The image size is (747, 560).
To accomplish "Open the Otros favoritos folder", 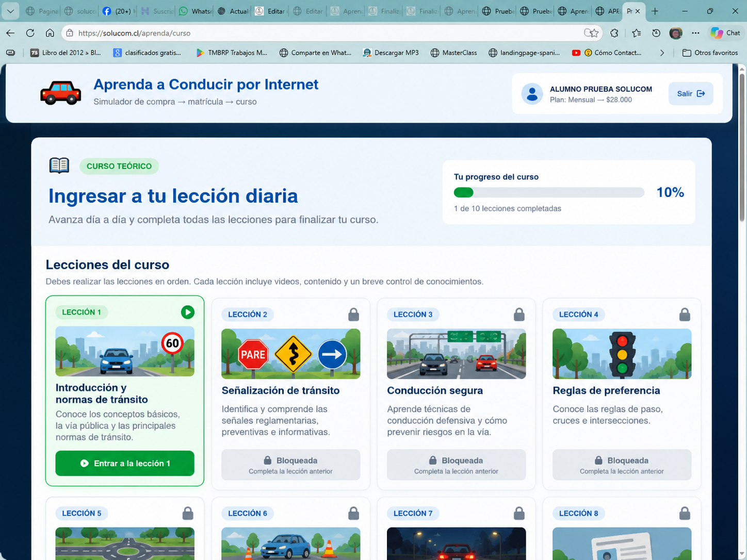I will pos(710,53).
